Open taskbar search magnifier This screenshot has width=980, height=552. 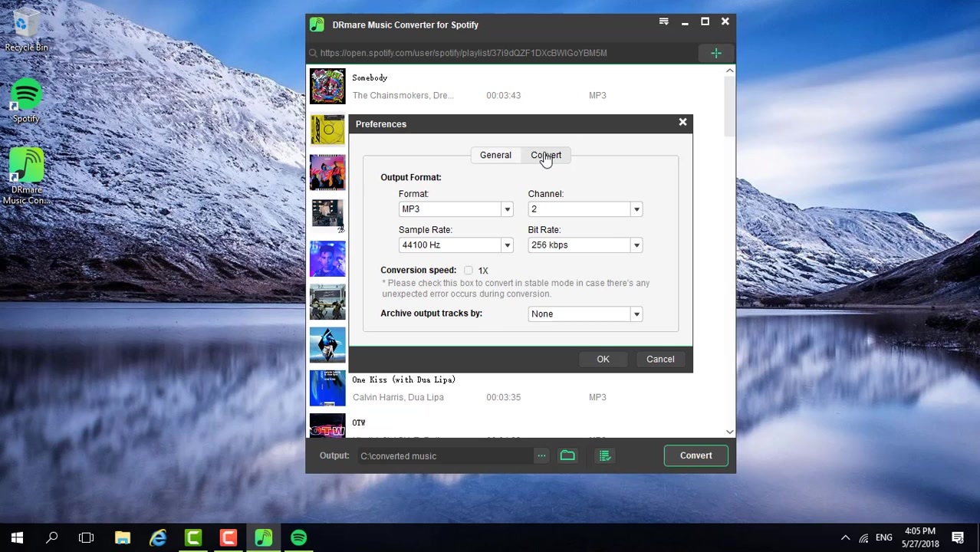52,537
